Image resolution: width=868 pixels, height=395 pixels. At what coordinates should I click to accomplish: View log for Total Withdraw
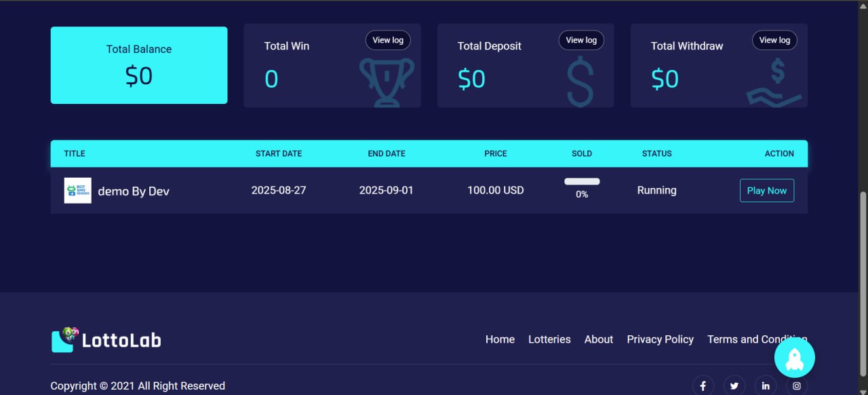click(774, 40)
